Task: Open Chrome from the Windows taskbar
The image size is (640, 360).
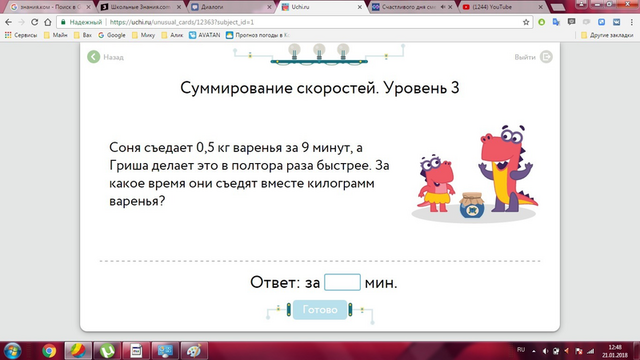Action: 49,351
